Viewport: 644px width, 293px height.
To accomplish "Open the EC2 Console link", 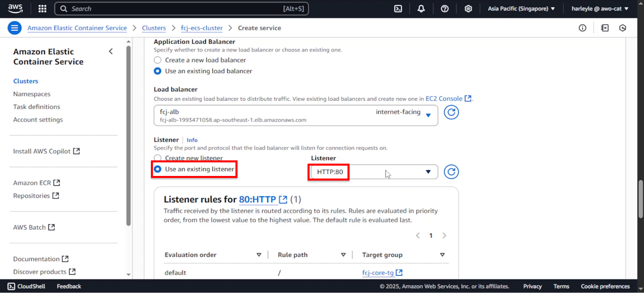I will tap(448, 99).
